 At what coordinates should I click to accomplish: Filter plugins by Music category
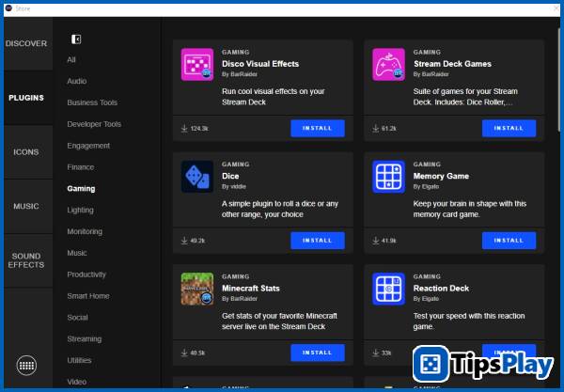point(77,253)
